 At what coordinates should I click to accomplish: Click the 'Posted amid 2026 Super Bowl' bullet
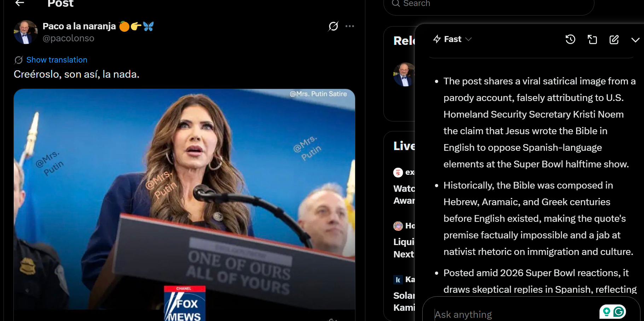click(x=540, y=281)
